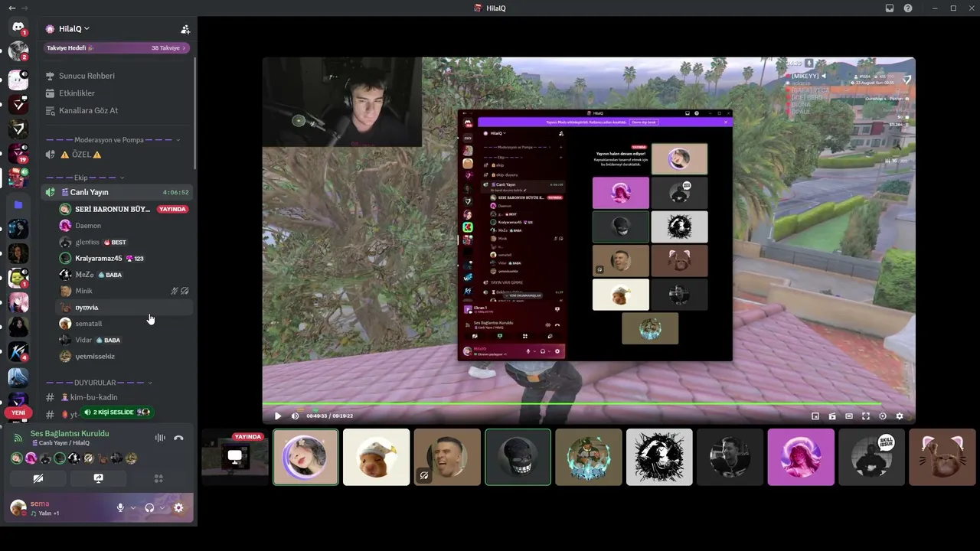Go forward with the title bar arrow

[x=24, y=8]
